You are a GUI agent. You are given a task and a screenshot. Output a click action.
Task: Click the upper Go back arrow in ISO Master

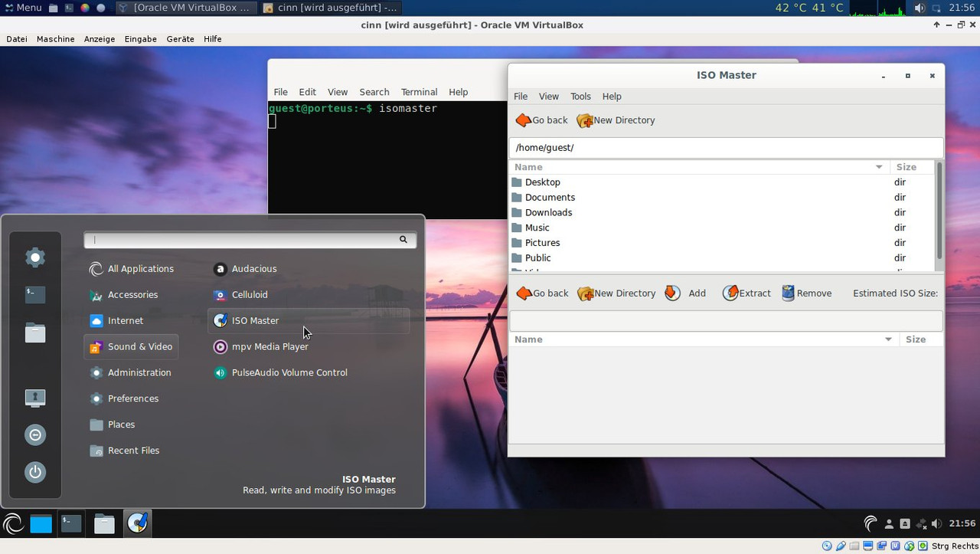(524, 120)
